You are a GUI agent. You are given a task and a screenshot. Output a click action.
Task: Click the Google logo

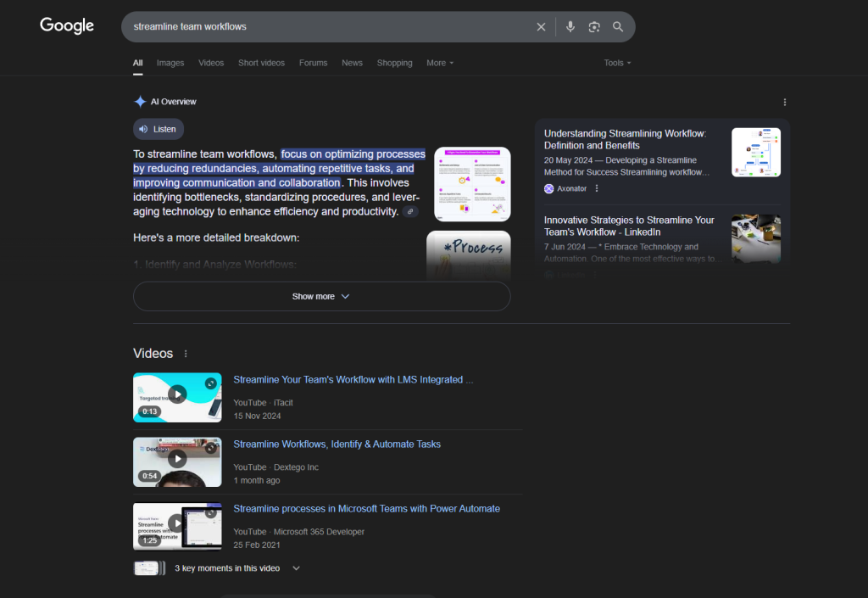(67, 25)
